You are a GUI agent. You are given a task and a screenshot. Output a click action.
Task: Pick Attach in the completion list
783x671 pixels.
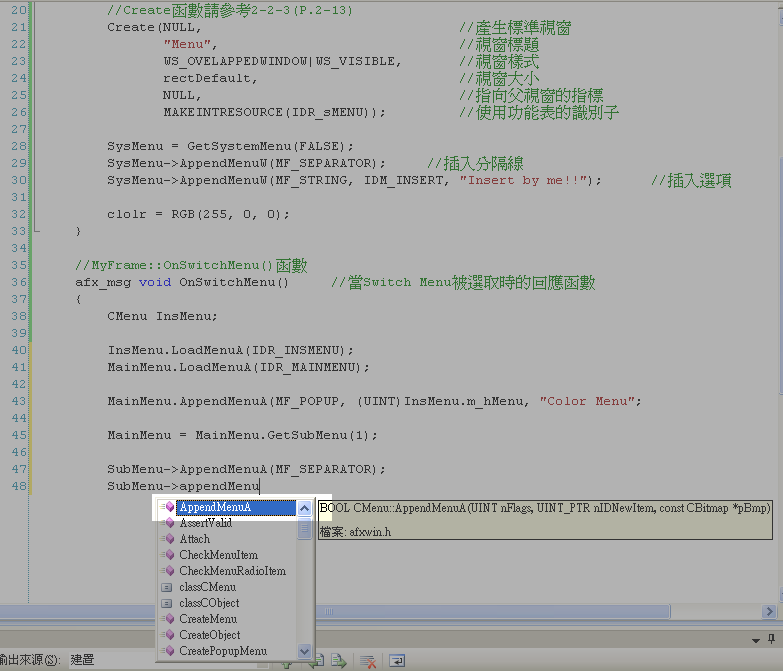tap(195, 539)
